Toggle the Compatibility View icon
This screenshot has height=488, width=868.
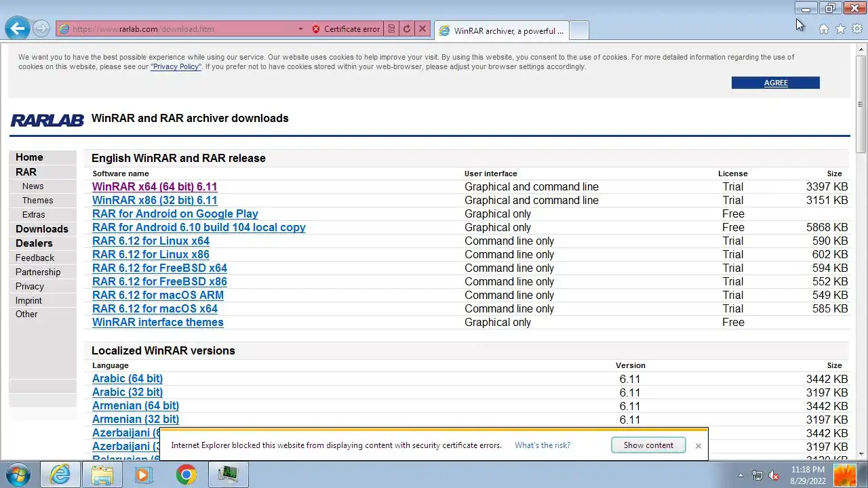click(391, 29)
